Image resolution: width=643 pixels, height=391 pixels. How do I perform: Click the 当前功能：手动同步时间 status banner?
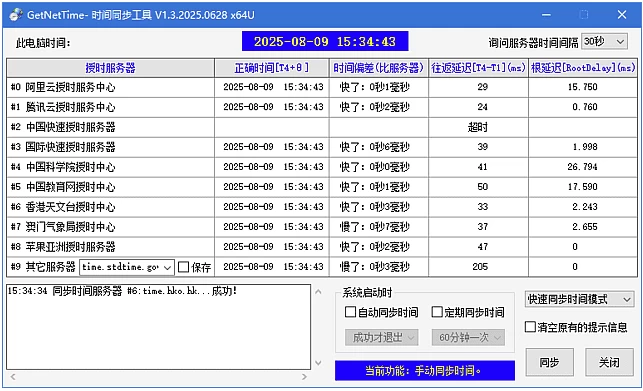point(425,370)
